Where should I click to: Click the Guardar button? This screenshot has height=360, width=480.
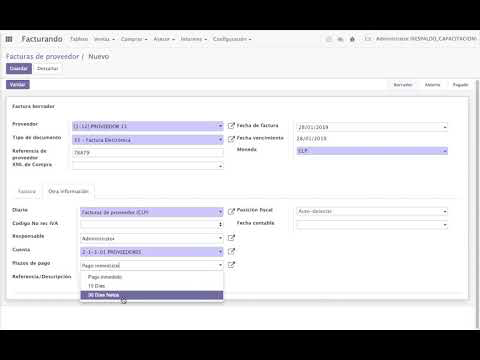[x=19, y=68]
